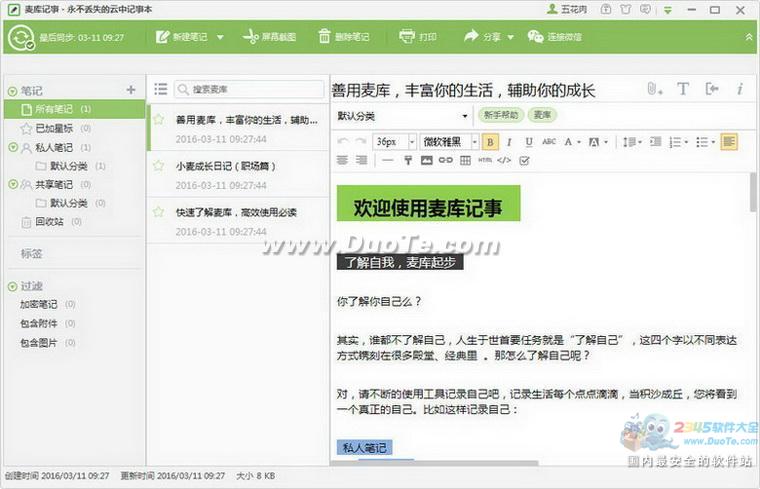
Task: Star the 小麦成长日记 note
Action: tap(159, 166)
